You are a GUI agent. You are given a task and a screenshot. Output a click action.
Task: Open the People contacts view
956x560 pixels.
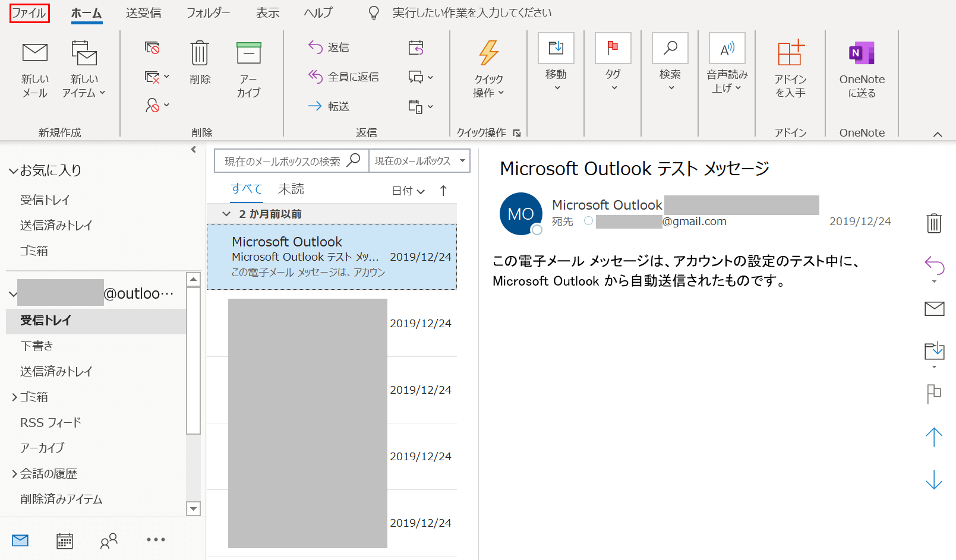tap(109, 540)
